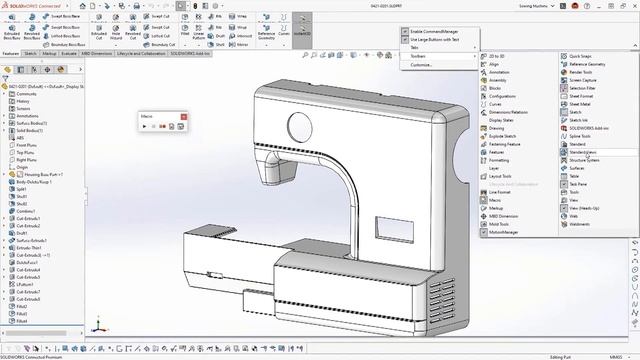Expand the Surface Bodies tree node
Screen dimensions: 640x360
(4, 123)
